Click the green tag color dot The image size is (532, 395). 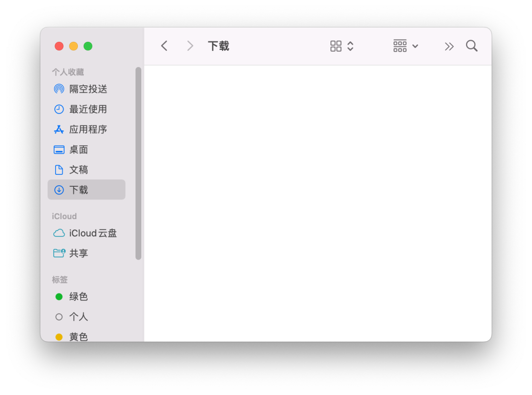click(x=59, y=297)
